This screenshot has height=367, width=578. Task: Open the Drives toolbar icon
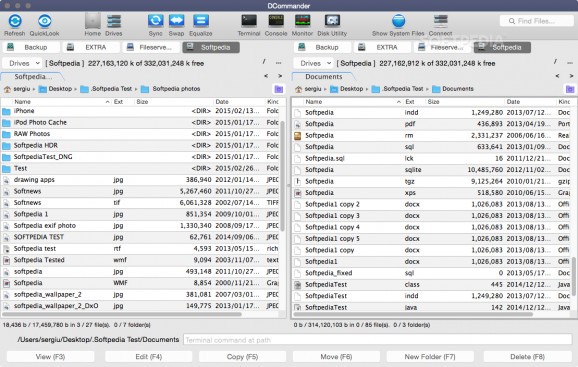pyautogui.click(x=114, y=21)
